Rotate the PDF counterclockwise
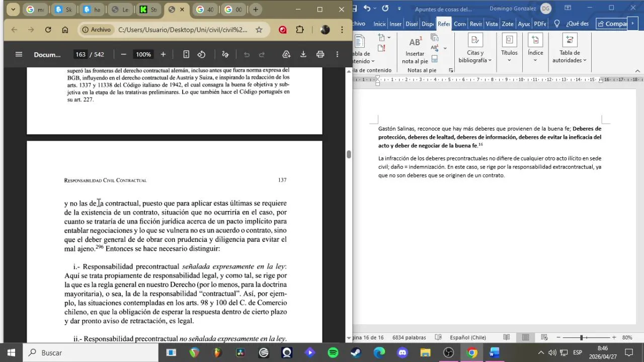This screenshot has height=362, width=644. point(201,54)
